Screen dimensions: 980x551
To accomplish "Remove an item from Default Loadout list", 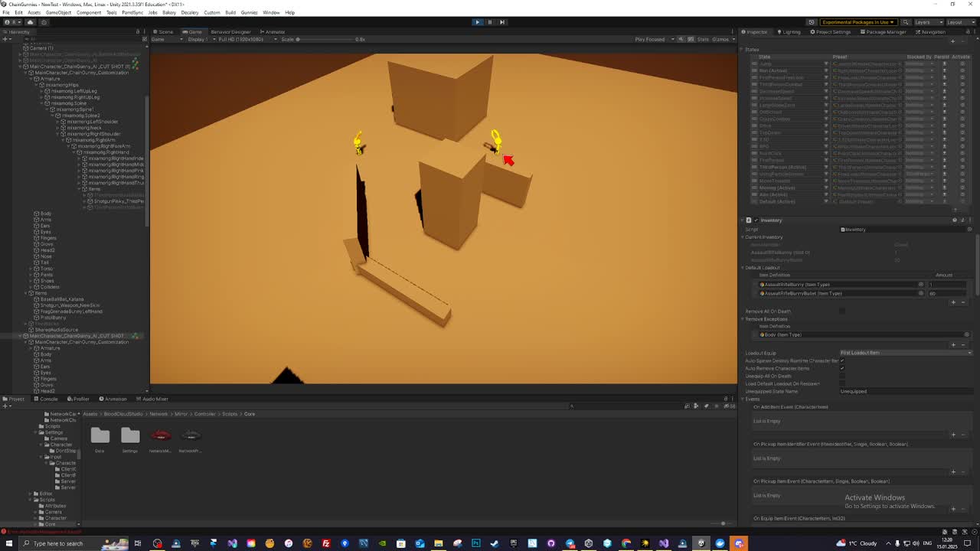I will pyautogui.click(x=962, y=302).
